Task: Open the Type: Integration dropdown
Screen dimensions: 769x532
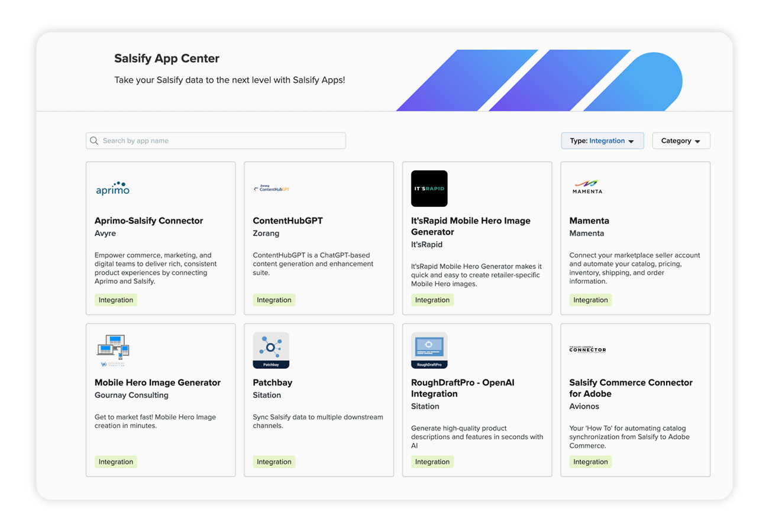Action: (602, 141)
